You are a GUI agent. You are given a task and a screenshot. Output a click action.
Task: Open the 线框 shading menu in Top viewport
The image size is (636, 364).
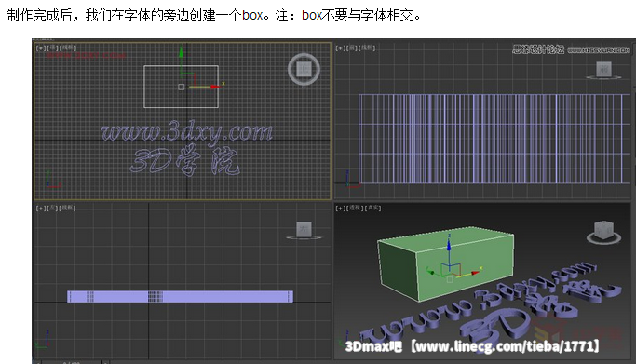click(x=67, y=47)
